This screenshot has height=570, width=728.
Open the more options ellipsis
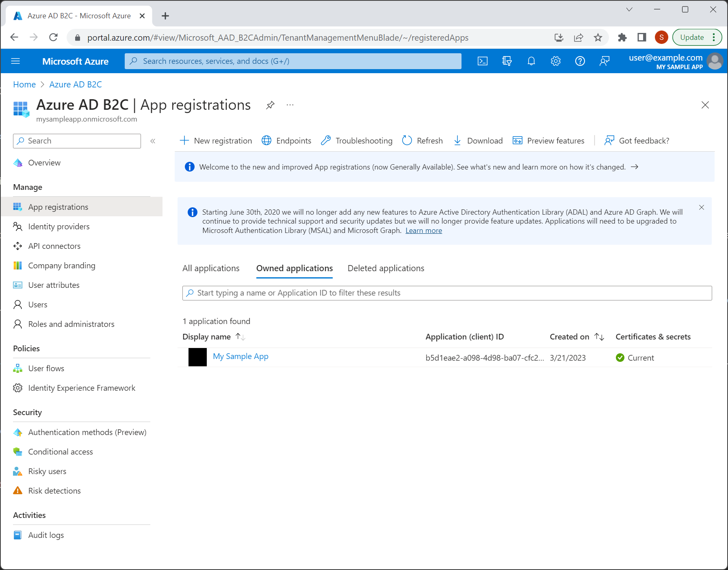pos(290,105)
